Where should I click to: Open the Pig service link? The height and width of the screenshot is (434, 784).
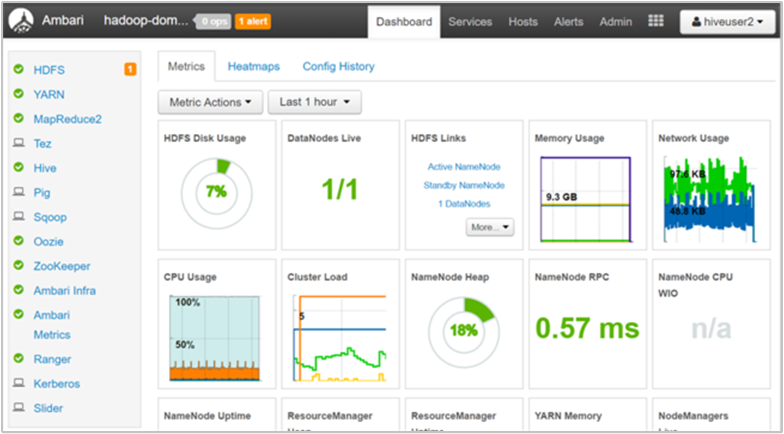[x=42, y=193]
